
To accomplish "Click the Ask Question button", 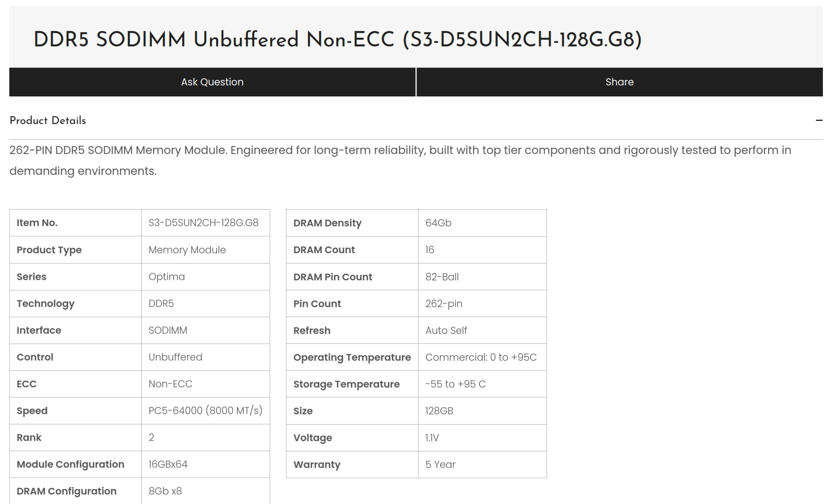I will (212, 82).
